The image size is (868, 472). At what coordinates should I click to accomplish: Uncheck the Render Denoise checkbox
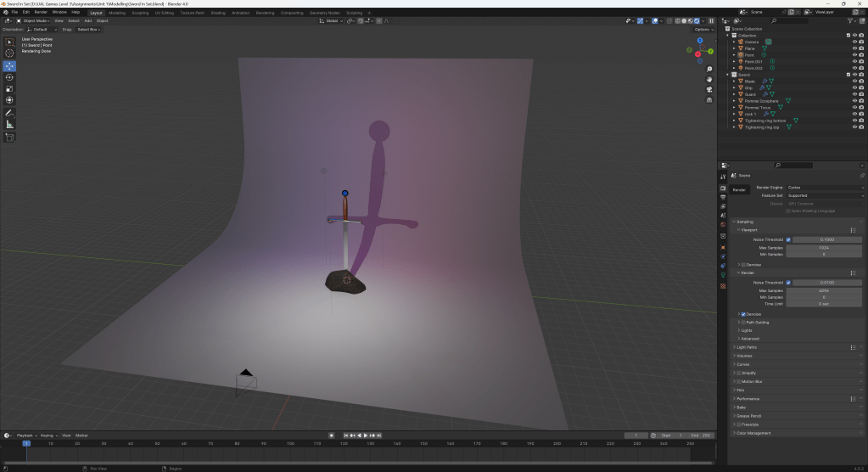point(743,314)
